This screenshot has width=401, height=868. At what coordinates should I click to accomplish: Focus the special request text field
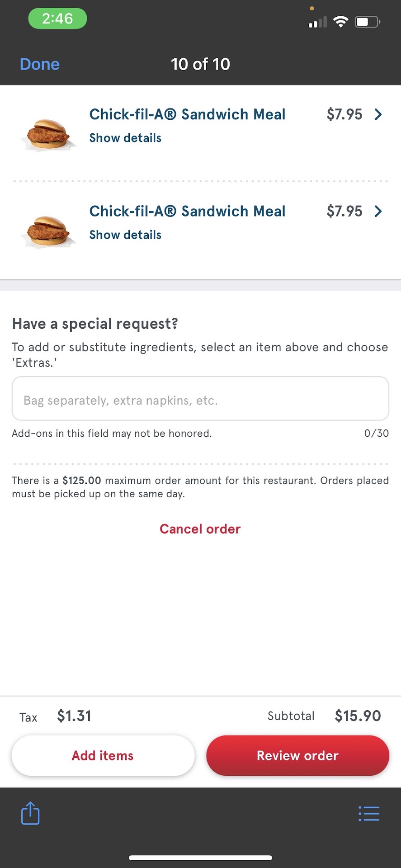200,399
